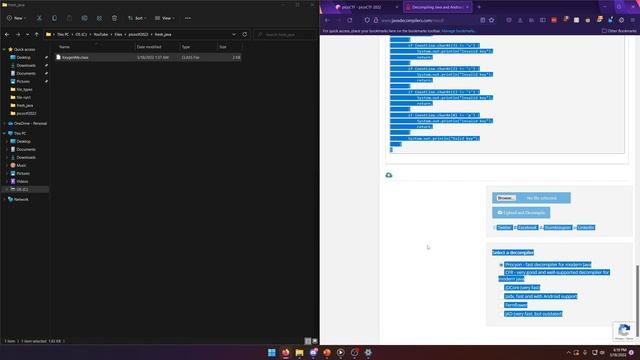Viewport: 640px width, 360px height.
Task: Switch to the Decompiling Java and Android tab
Action: click(437, 7)
